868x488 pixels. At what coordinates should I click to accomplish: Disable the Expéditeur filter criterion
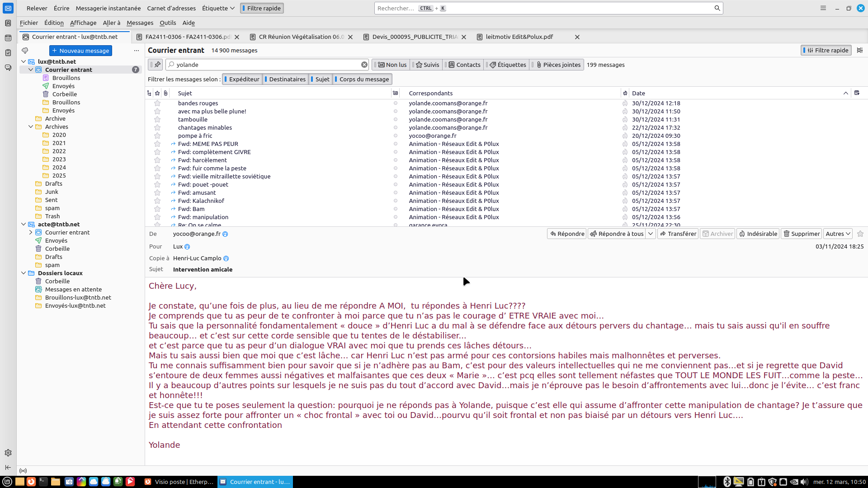tap(242, 79)
